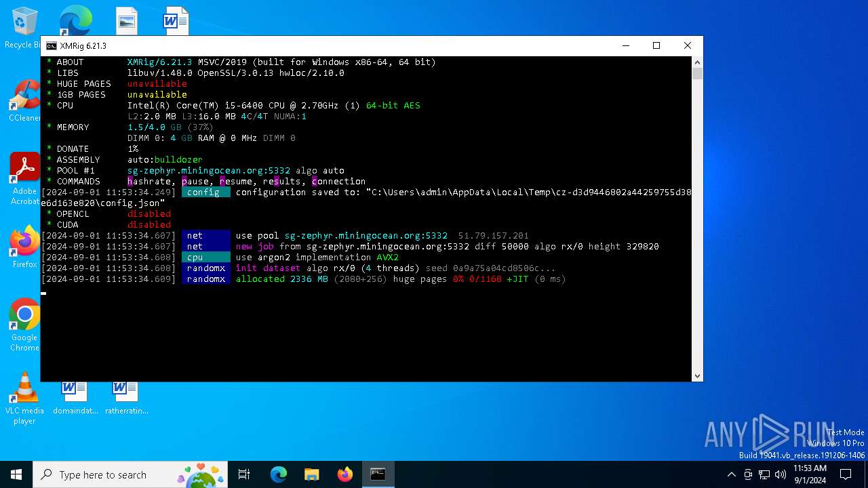This screenshot has width=868, height=488.
Task: Click the OPENCL 'disabled' status text
Action: point(149,213)
